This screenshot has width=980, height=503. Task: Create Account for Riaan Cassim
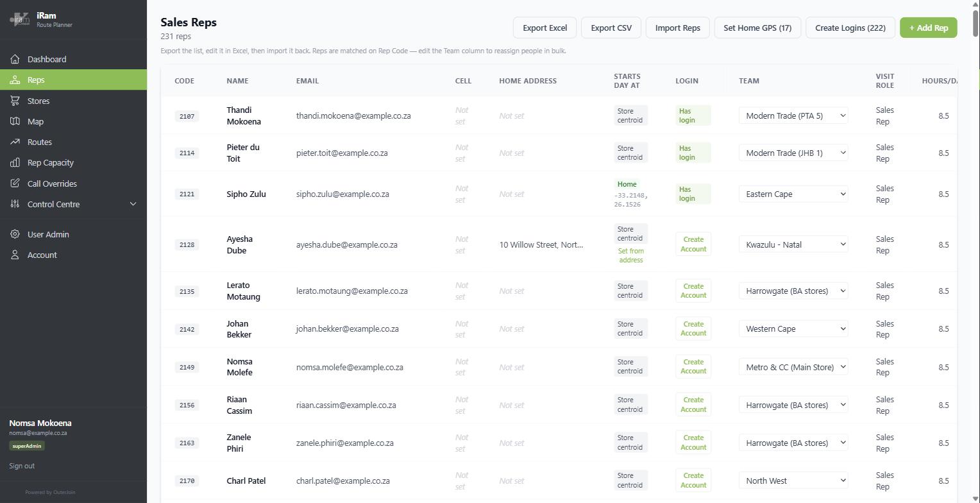tap(693, 405)
